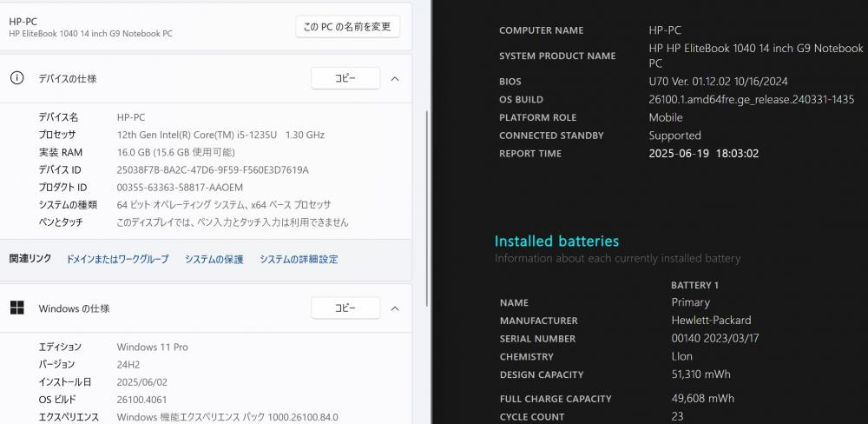Select the experience pack 1000.26100.84.0 text

227,417
